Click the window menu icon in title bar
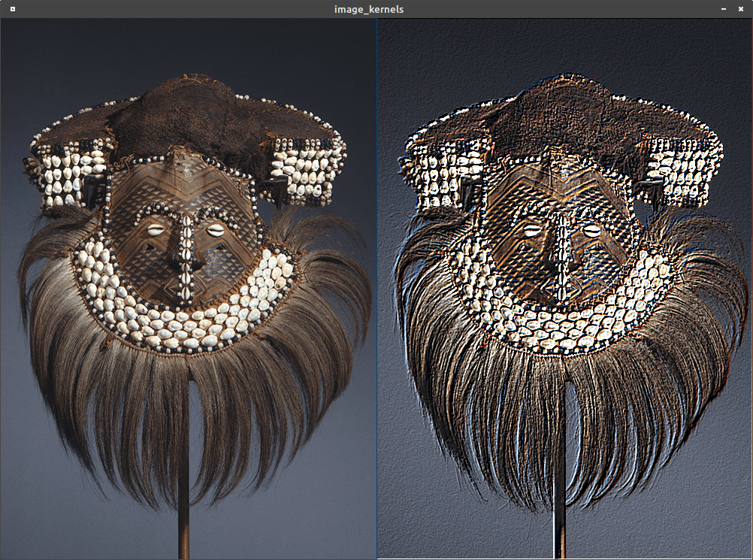The width and height of the screenshot is (753, 560). (x=13, y=9)
